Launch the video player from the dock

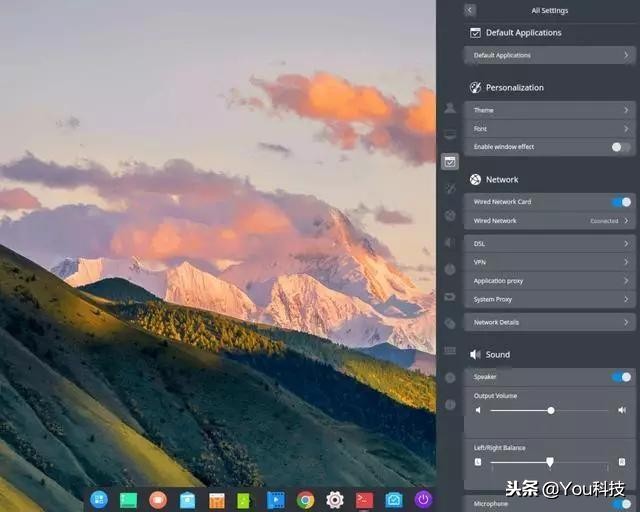click(x=276, y=499)
